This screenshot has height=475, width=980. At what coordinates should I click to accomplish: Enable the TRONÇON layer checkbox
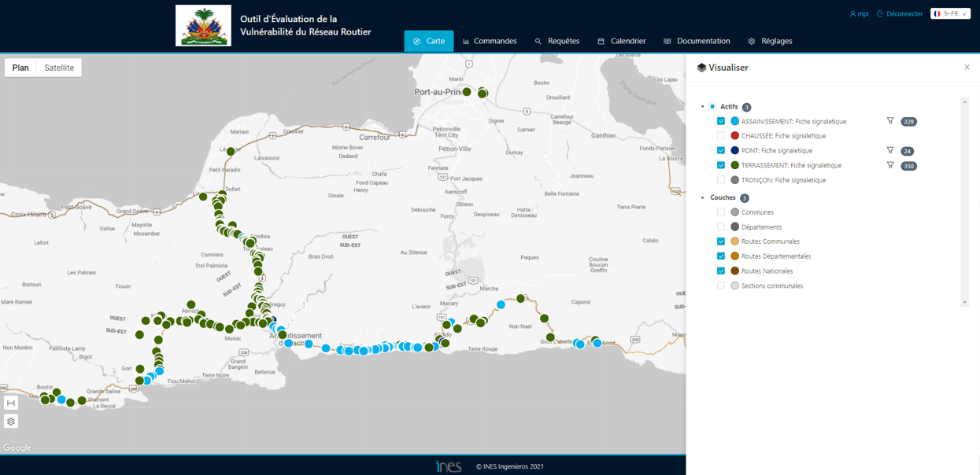click(721, 179)
